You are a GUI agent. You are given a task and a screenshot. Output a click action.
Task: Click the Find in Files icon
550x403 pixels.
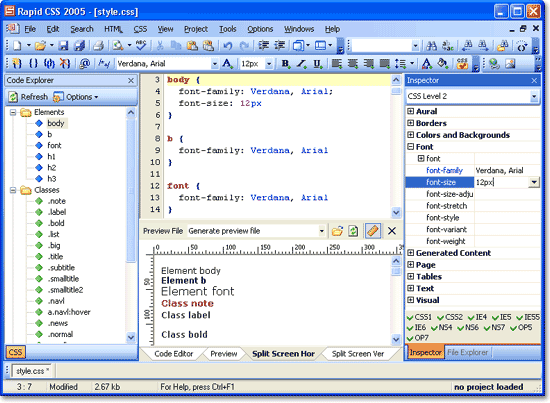click(x=503, y=46)
